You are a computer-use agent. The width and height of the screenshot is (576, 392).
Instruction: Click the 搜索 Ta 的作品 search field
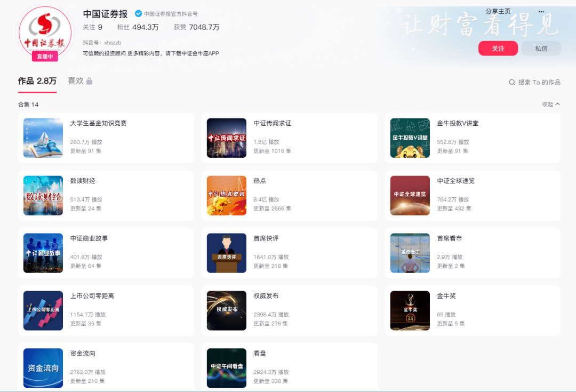point(539,82)
